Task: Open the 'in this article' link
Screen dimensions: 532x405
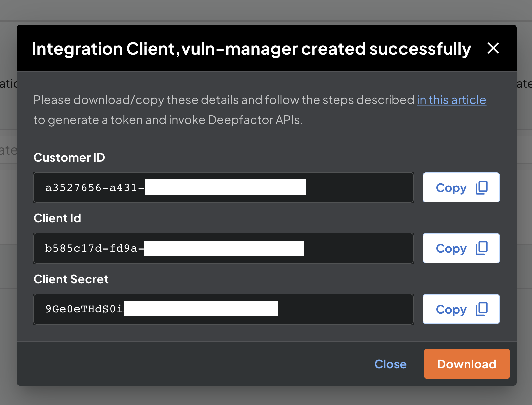Action: click(x=451, y=100)
